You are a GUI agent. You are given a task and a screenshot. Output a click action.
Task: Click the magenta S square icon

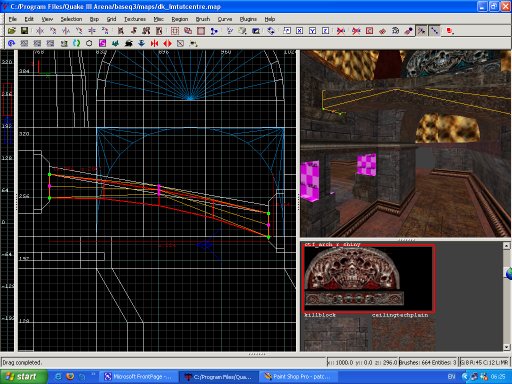(102, 43)
